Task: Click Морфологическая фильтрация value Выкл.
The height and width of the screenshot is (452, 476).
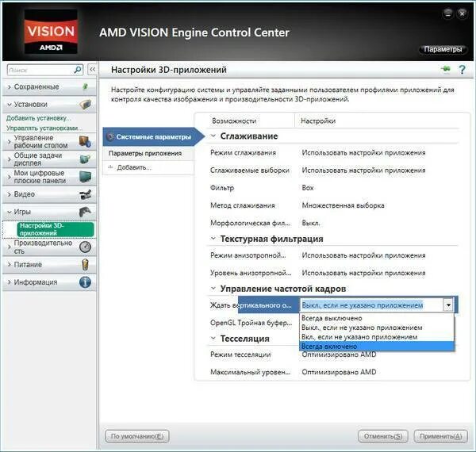Action: click(311, 223)
